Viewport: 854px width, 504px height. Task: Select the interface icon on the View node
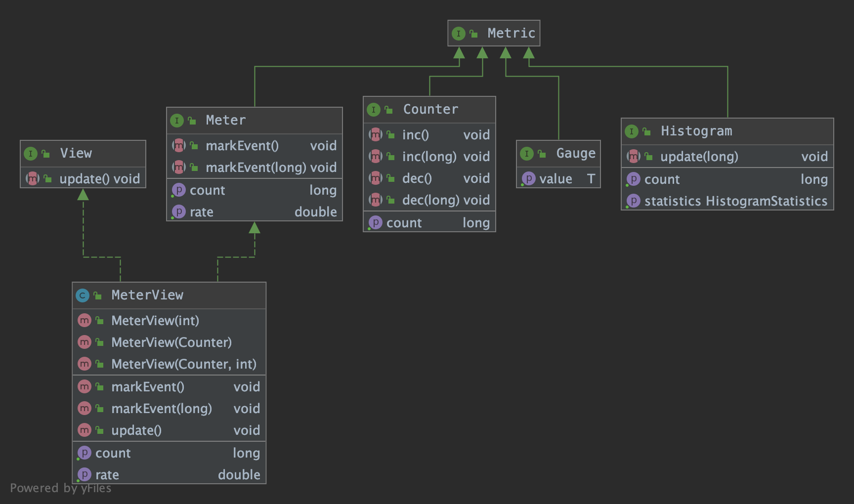(x=31, y=153)
